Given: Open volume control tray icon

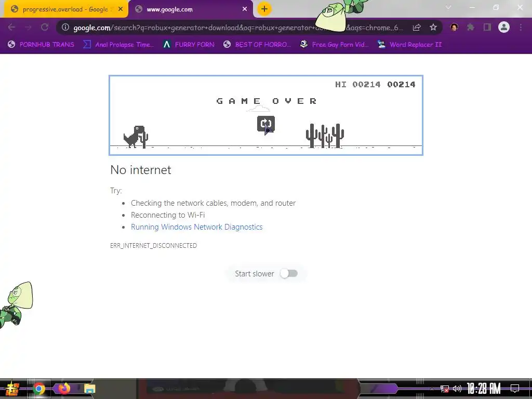Looking at the screenshot, I should 457,389.
